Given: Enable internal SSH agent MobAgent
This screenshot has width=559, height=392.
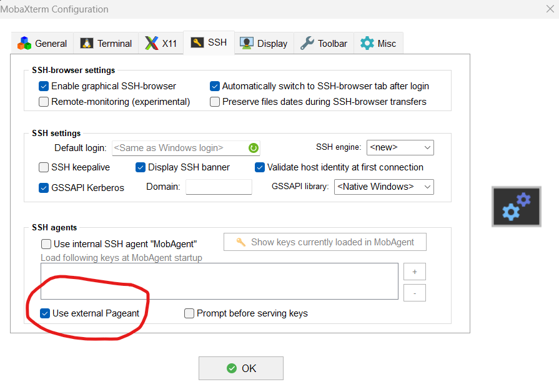Looking at the screenshot, I should pyautogui.click(x=46, y=244).
